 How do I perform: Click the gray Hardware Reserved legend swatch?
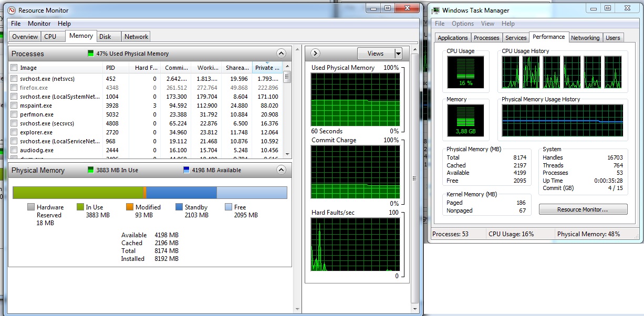tap(30, 207)
